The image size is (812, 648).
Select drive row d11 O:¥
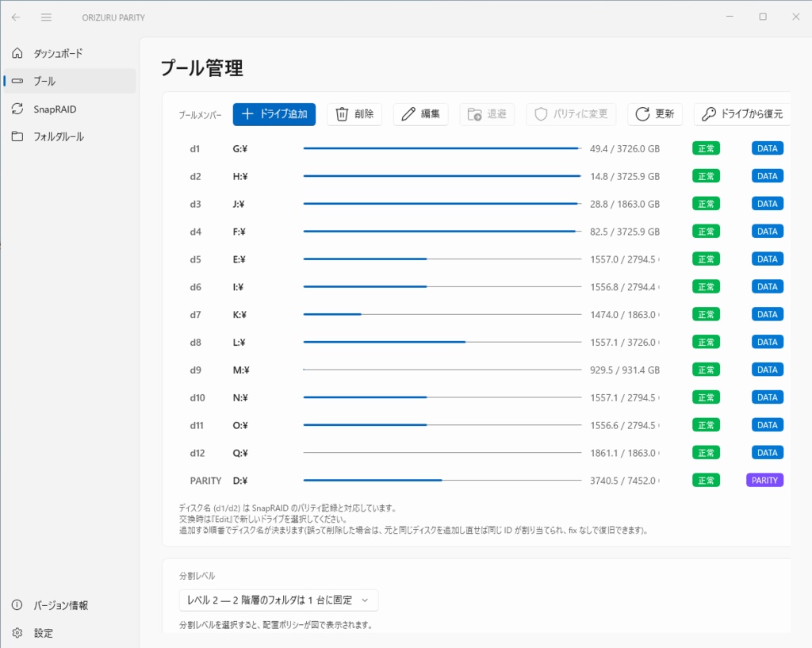click(485, 425)
